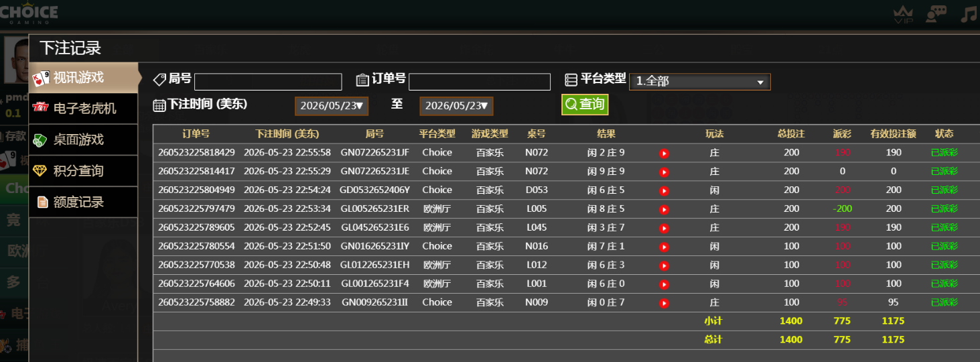Image resolution: width=980 pixels, height=362 pixels.
Task: Play video for order 260523225770538
Action: (664, 265)
